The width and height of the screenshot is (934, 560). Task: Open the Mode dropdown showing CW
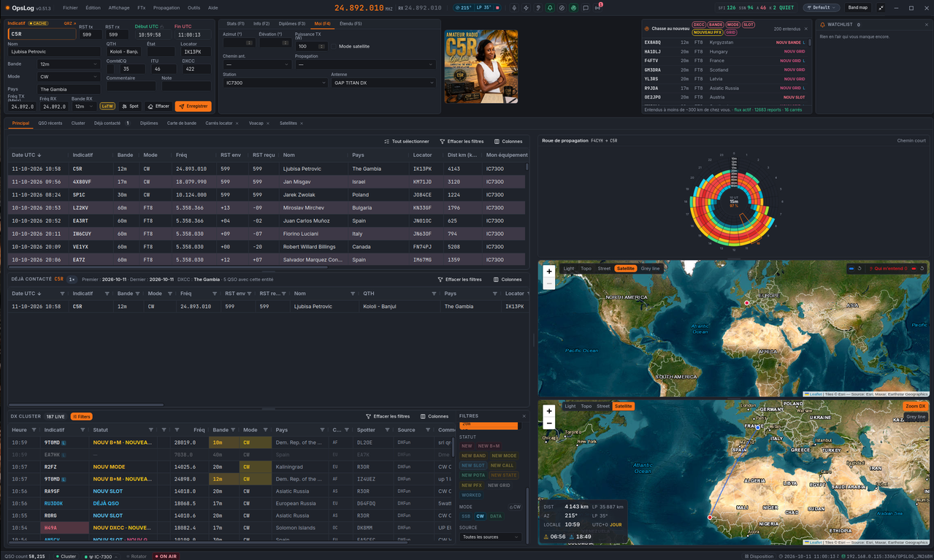69,77
